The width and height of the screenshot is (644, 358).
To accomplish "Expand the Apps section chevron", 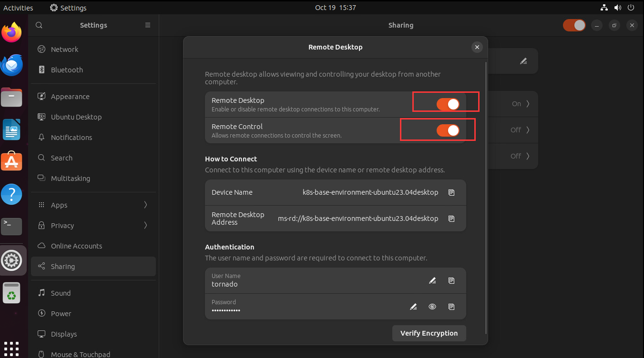I will coord(145,205).
